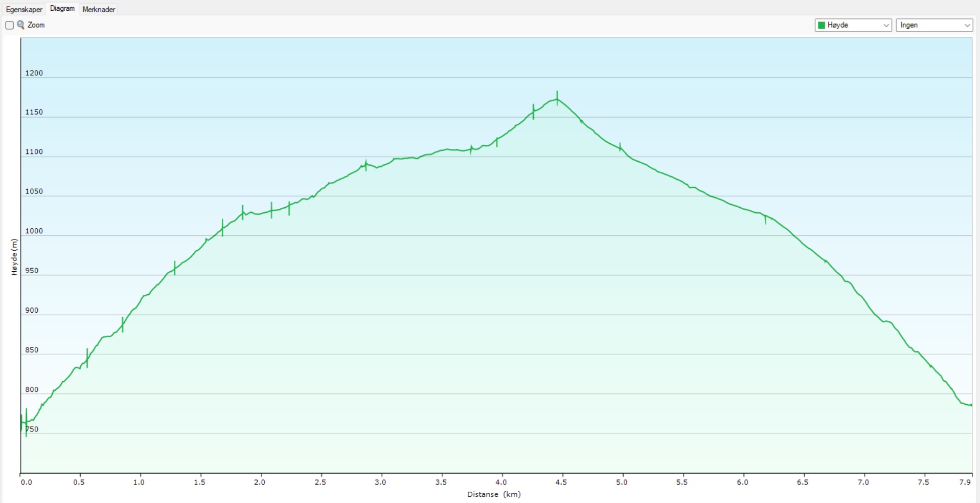Click the waypoint tick on the 5.0 km descent

click(620, 147)
